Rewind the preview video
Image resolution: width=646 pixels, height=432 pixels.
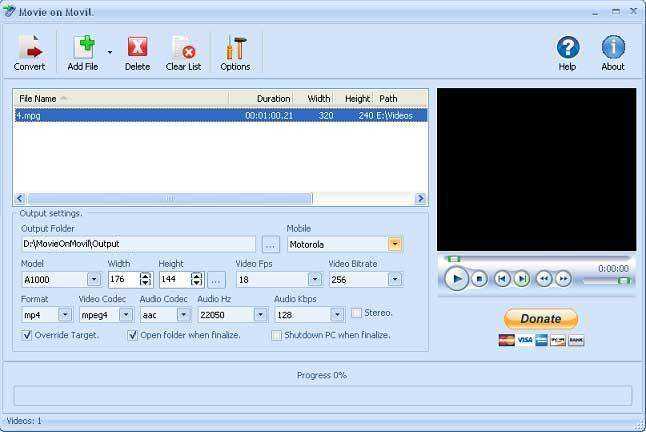544,279
